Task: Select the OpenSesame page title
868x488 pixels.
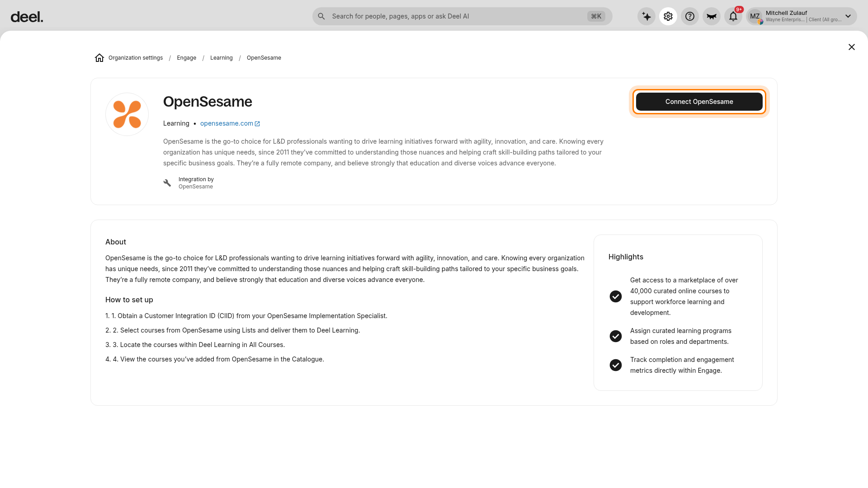Action: 208,102
